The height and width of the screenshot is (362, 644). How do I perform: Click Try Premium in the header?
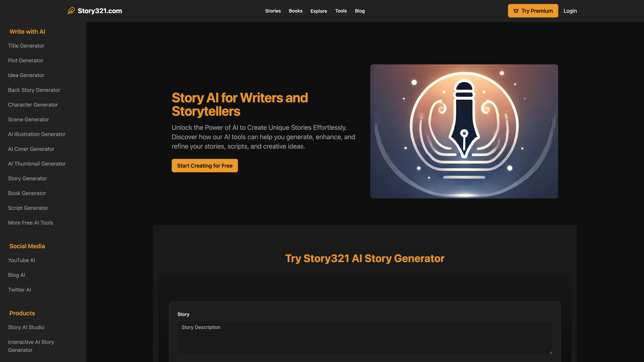(x=533, y=11)
